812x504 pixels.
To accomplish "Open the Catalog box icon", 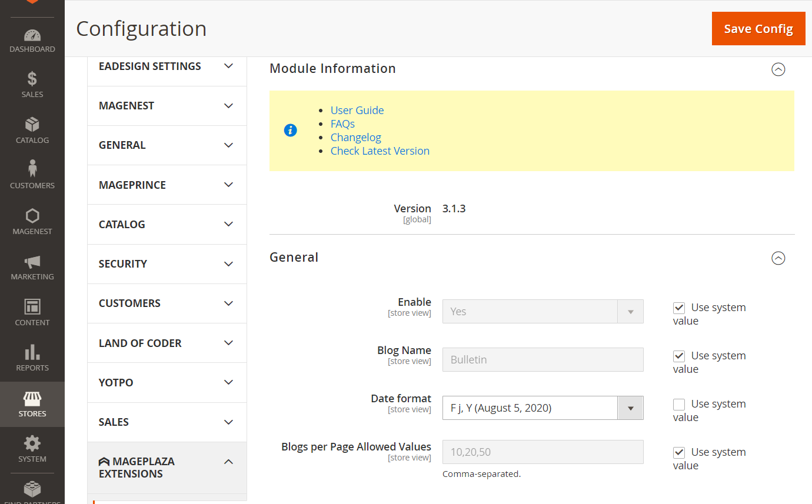I will (x=32, y=125).
